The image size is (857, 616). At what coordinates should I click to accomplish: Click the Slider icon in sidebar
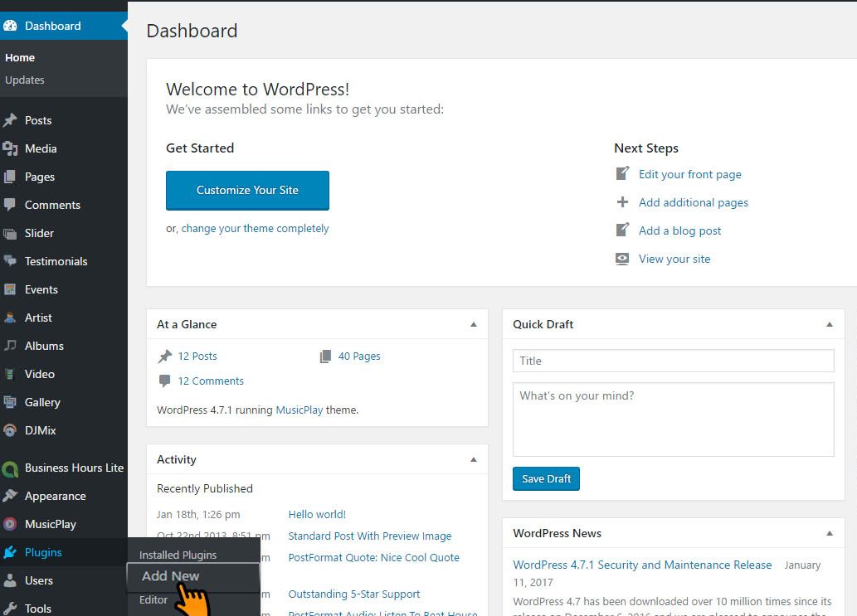click(10, 233)
